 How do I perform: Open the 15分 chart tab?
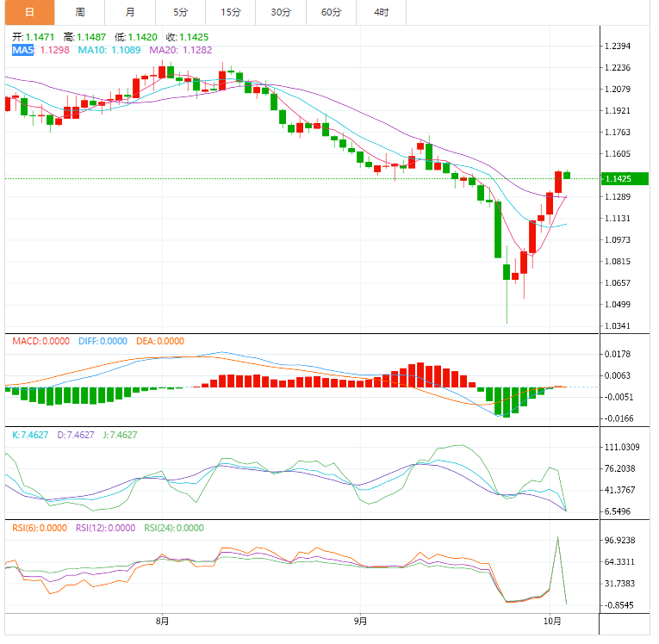[230, 12]
